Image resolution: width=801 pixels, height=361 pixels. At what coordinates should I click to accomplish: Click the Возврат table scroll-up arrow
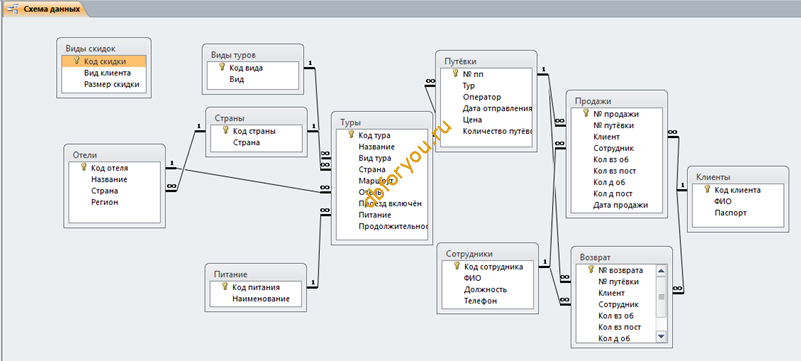661,271
